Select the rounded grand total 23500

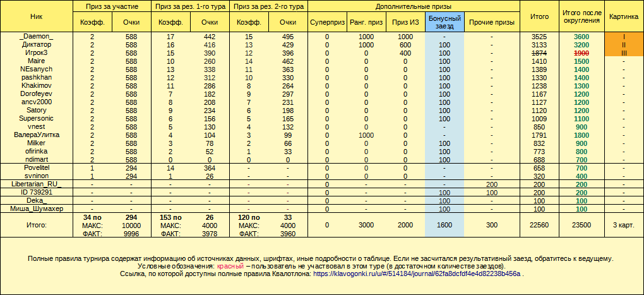click(581, 225)
